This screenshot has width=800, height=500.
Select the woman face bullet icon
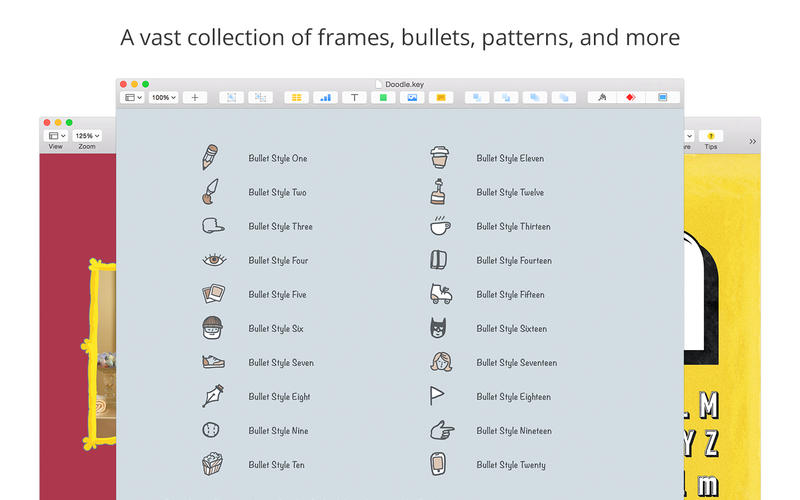pyautogui.click(x=441, y=362)
